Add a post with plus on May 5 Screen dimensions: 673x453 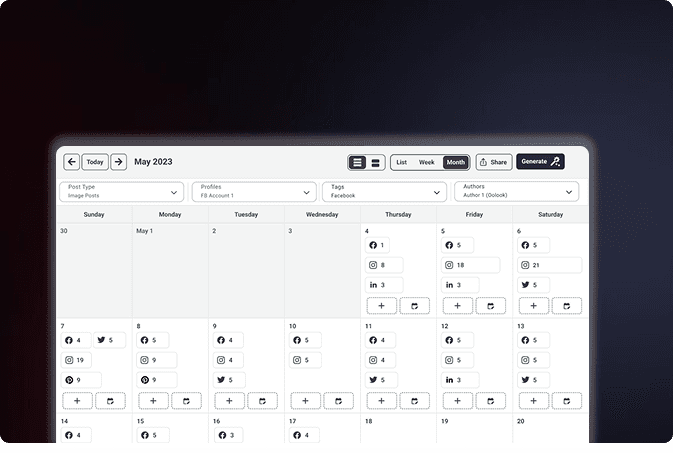coord(458,306)
